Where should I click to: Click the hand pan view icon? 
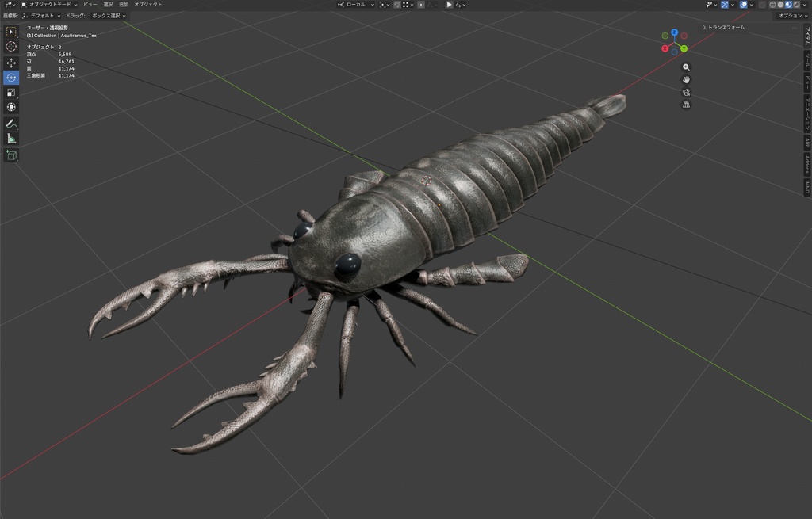(686, 80)
